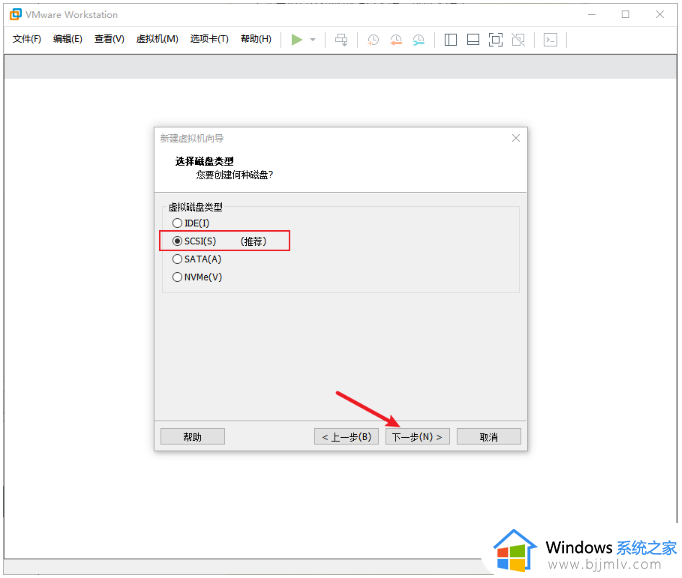The image size is (682, 578).
Task: Open the Snapshot Manager icon
Action: [418, 40]
